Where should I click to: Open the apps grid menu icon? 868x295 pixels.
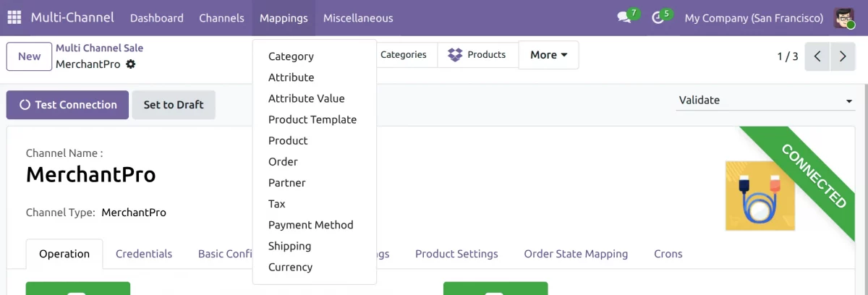pos(14,18)
